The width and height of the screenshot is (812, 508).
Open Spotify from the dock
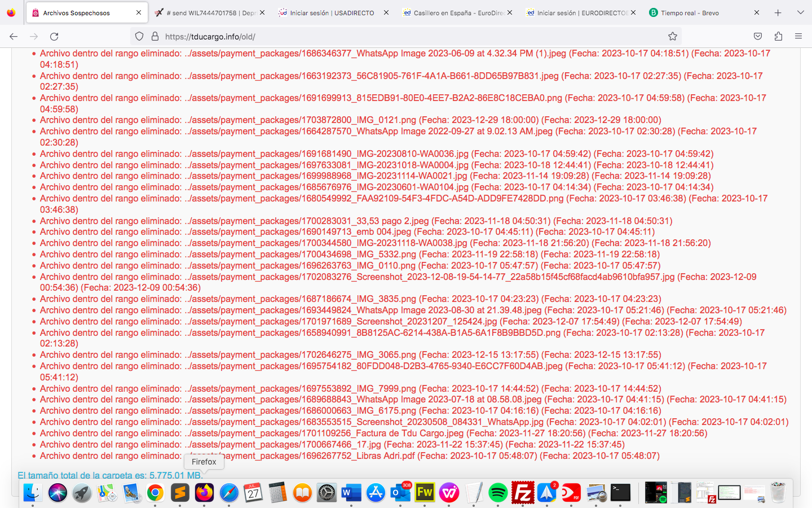498,493
